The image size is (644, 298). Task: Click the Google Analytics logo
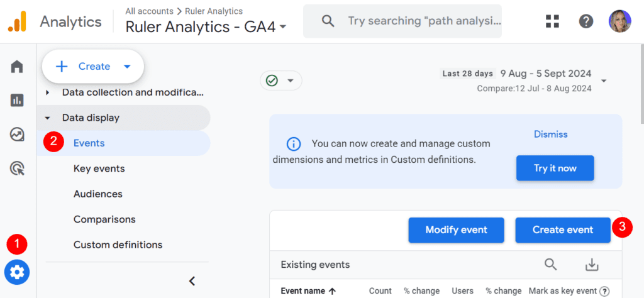(17, 21)
